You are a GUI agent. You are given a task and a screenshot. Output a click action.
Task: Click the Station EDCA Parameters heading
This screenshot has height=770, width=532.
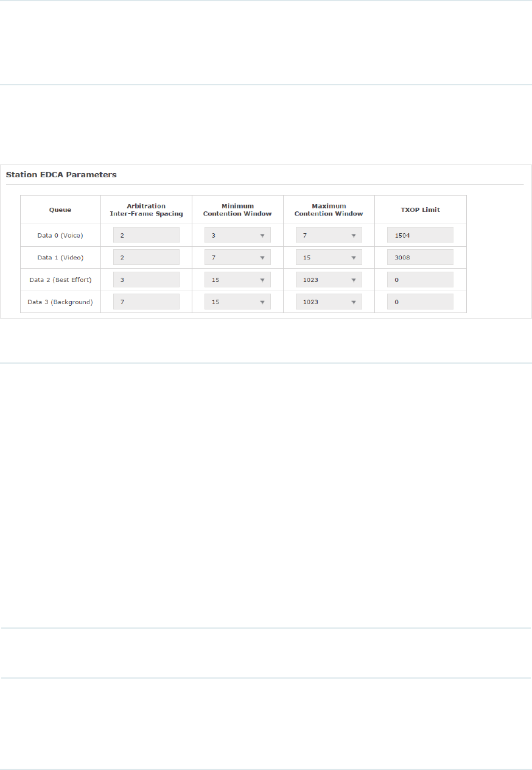[61, 174]
